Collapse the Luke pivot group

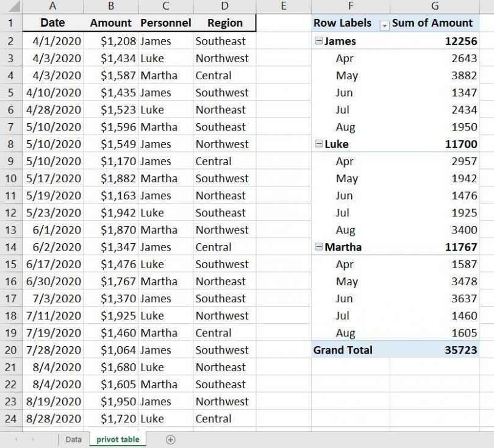point(318,144)
